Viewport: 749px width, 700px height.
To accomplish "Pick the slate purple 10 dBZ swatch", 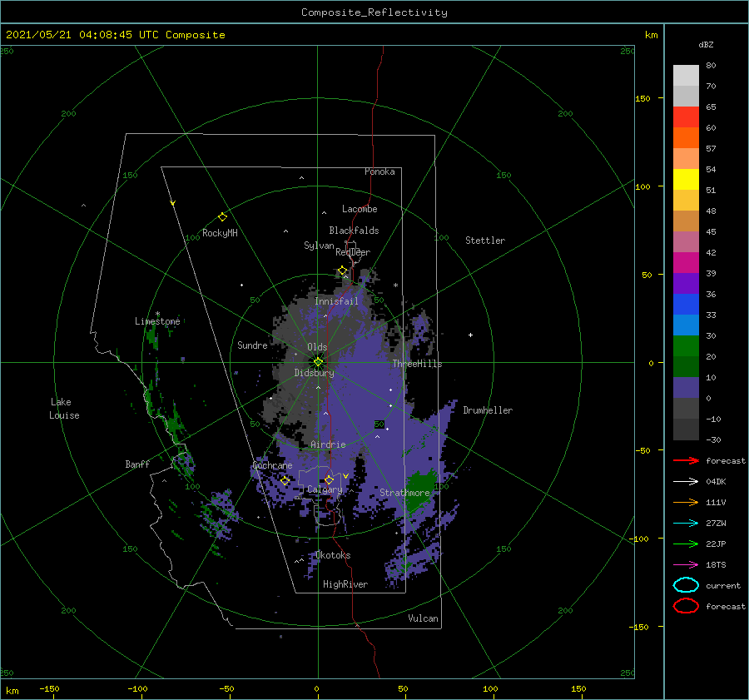I will coord(686,388).
